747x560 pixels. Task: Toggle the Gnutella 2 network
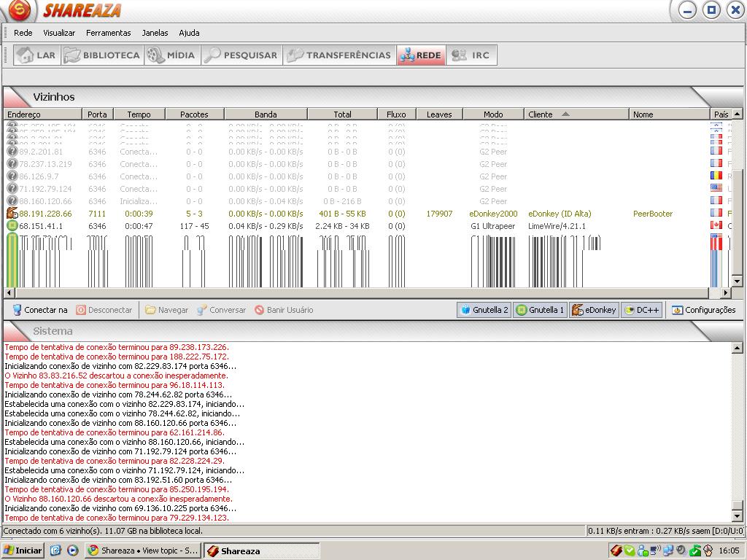coord(484,310)
